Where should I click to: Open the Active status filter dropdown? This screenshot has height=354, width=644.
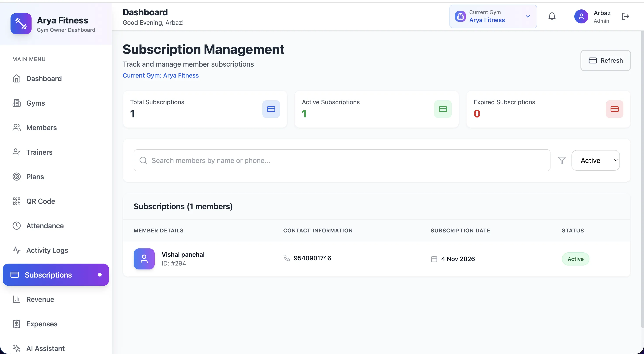[x=596, y=160]
